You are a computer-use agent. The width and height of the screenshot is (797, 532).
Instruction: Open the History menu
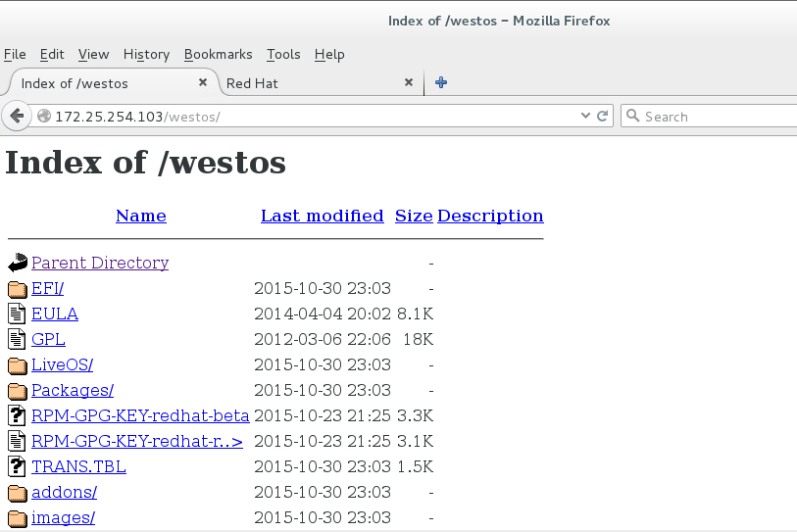[146, 54]
